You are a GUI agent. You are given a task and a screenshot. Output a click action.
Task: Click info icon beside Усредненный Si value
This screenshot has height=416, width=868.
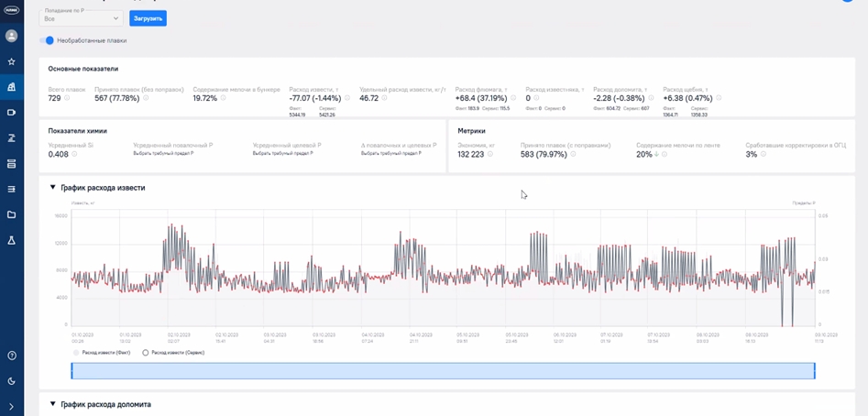tap(74, 154)
